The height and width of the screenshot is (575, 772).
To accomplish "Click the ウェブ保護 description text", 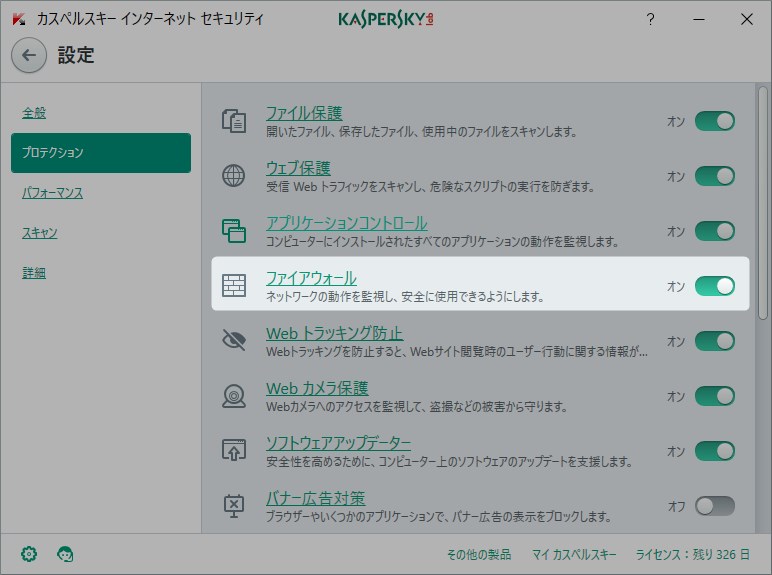I will [x=430, y=187].
